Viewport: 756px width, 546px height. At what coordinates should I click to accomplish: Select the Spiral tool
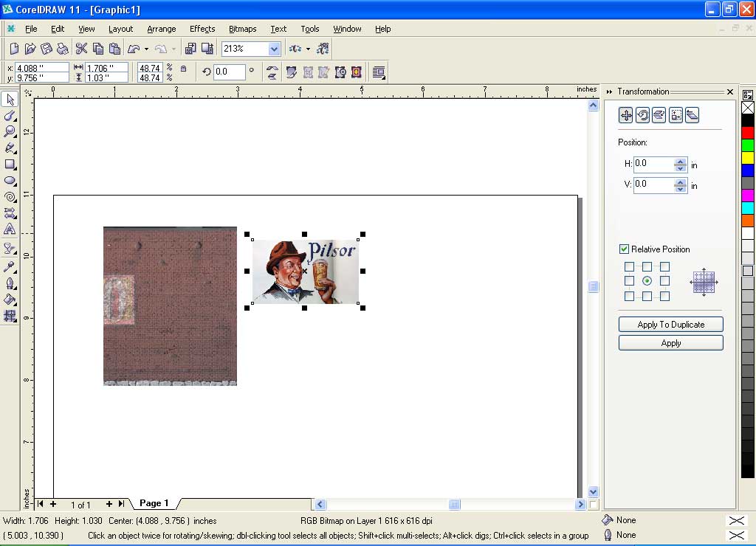(x=10, y=196)
